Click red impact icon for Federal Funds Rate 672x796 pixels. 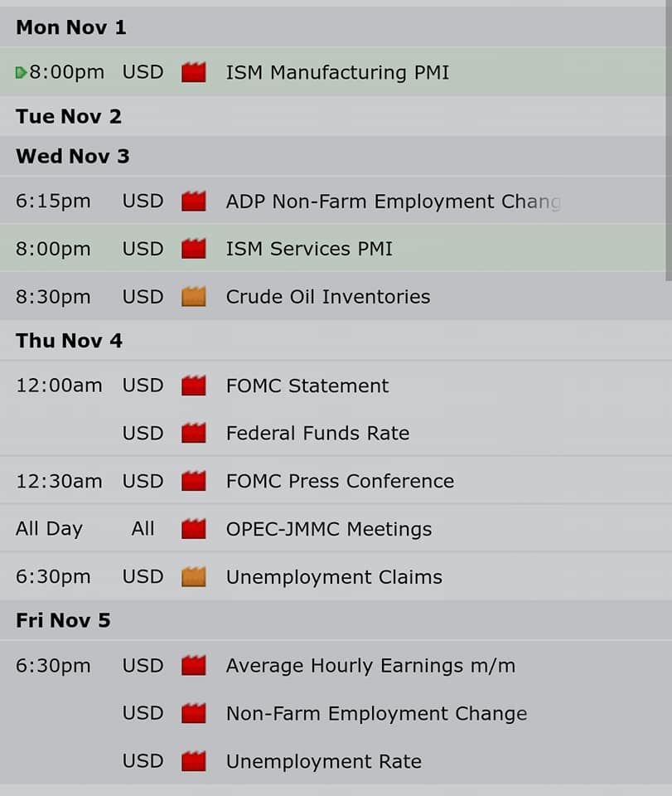tap(194, 433)
